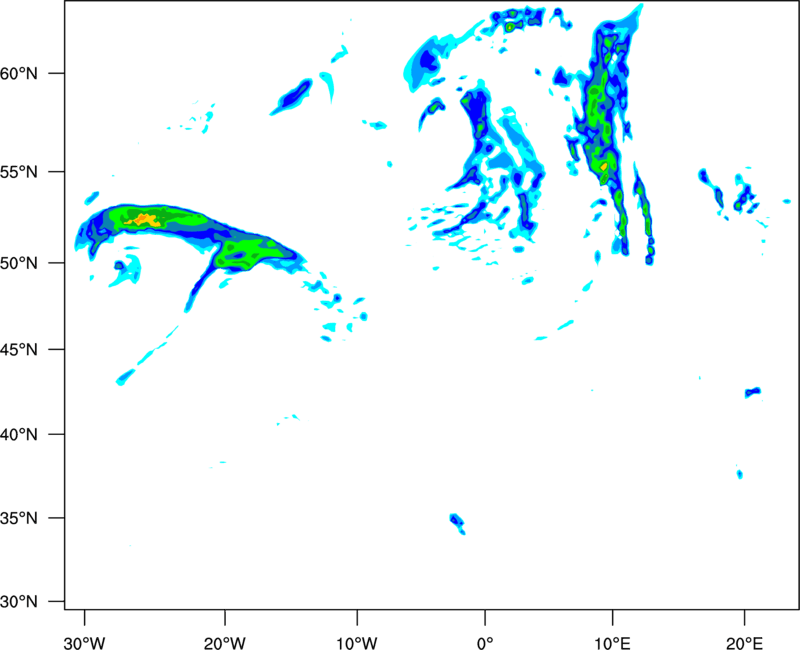
Task: Click the 50°N latitude axis label
Action: 19,264
